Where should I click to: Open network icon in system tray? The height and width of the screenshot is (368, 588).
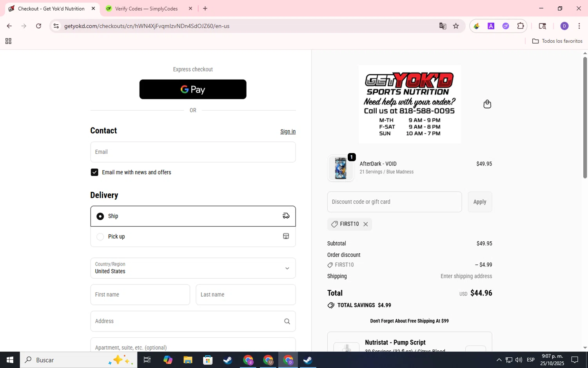coord(509,360)
